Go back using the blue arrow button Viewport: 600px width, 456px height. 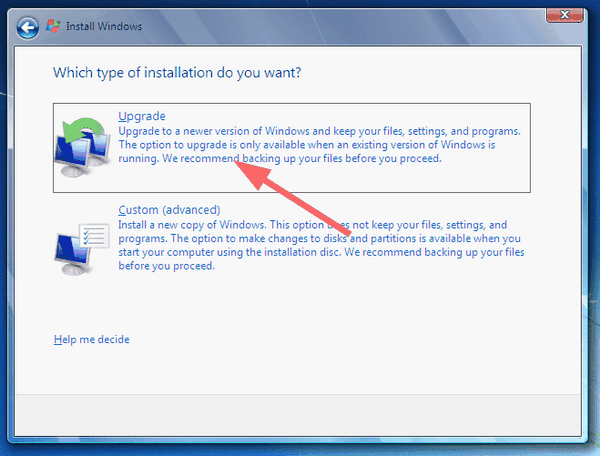pos(28,28)
